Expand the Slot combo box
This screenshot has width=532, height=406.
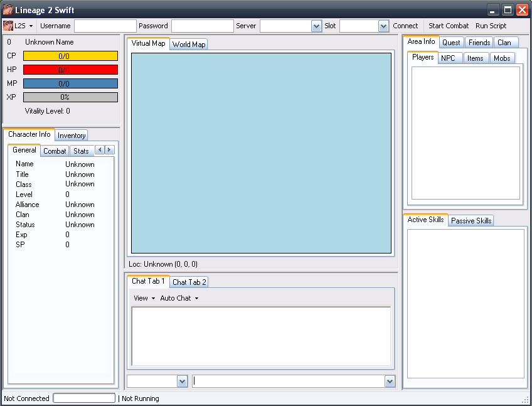(383, 26)
